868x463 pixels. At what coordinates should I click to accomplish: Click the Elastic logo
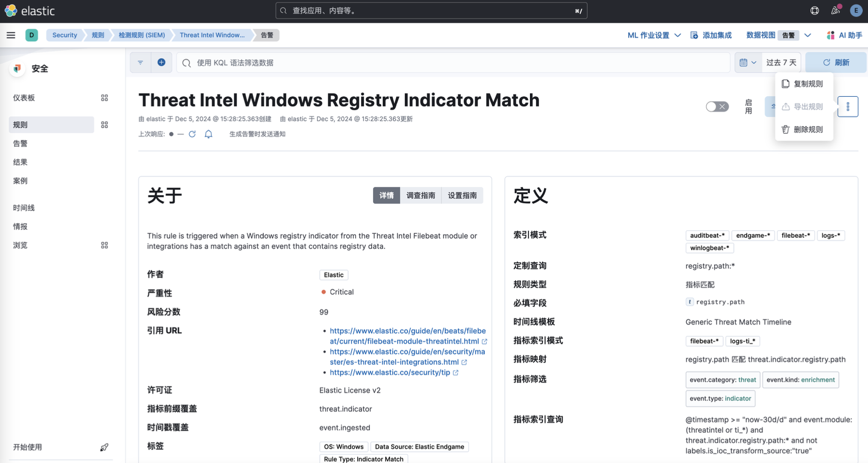(x=30, y=11)
